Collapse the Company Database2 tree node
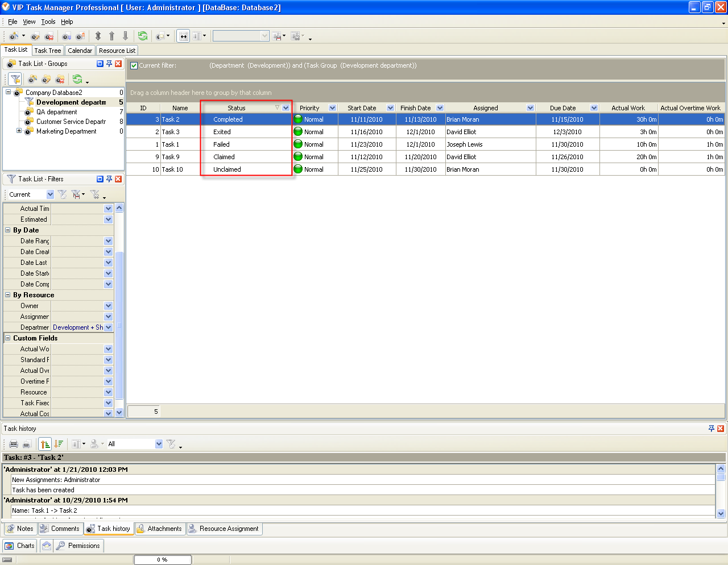The image size is (728, 565). point(9,92)
